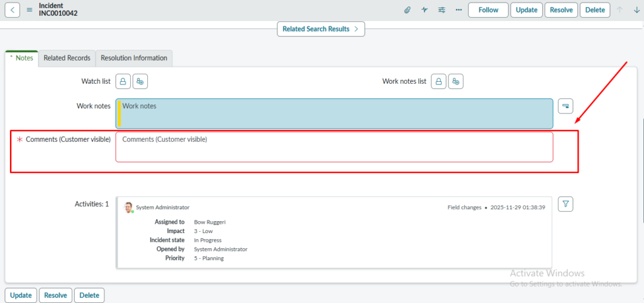The image size is (644, 303).
Task: Open the activity stream icon in header
Action: click(x=425, y=10)
